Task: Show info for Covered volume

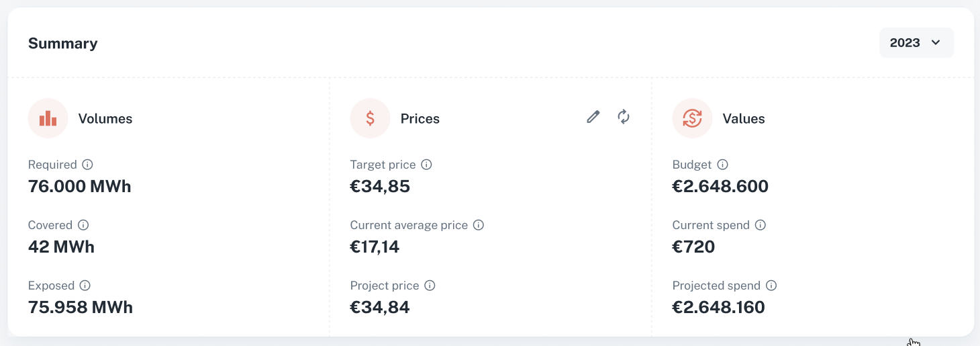Action: 83,225
